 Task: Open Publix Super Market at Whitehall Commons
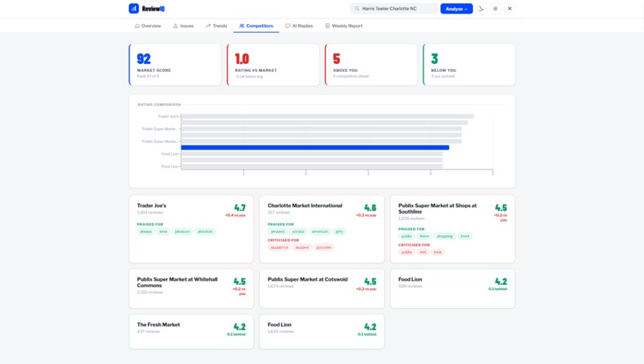[x=177, y=282]
